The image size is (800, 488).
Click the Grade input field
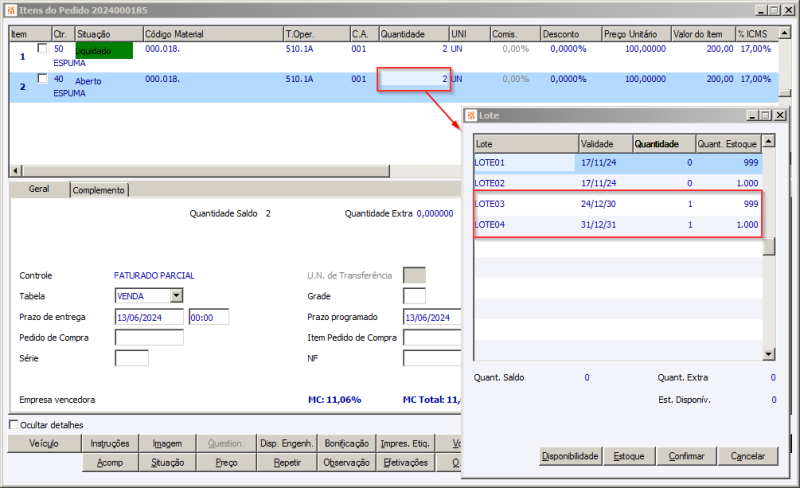[414, 296]
